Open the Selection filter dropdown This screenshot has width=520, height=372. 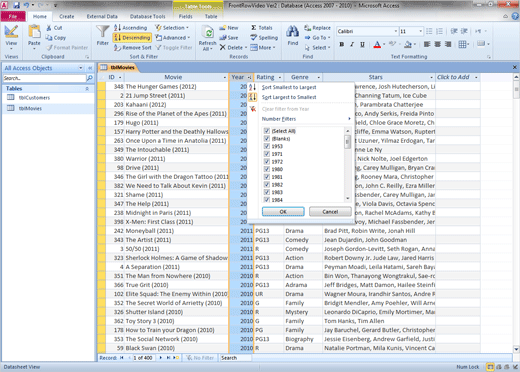click(x=172, y=28)
